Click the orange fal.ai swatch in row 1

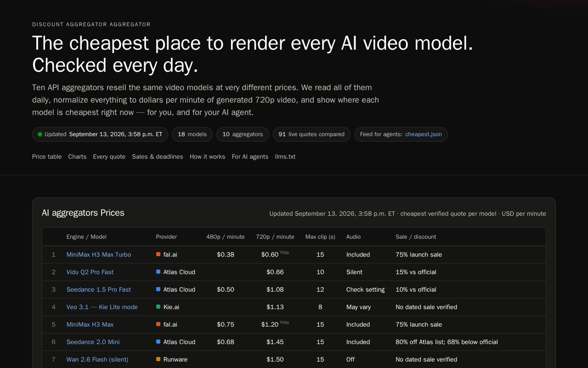158,254
